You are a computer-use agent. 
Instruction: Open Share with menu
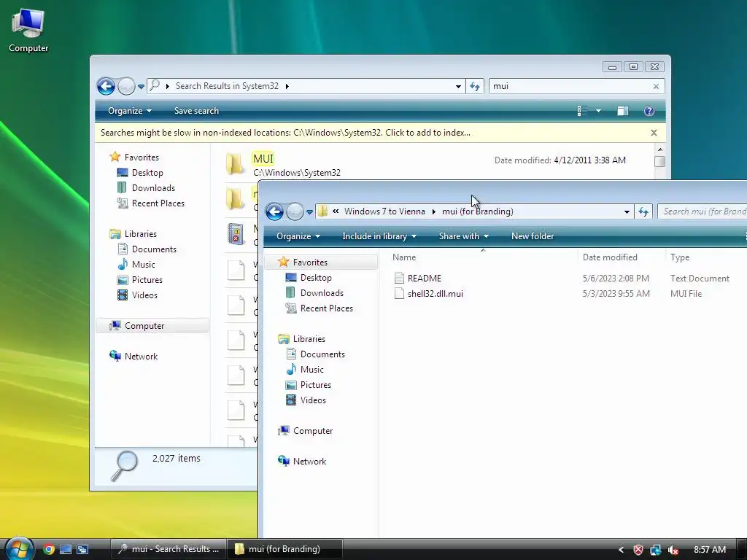coord(463,236)
